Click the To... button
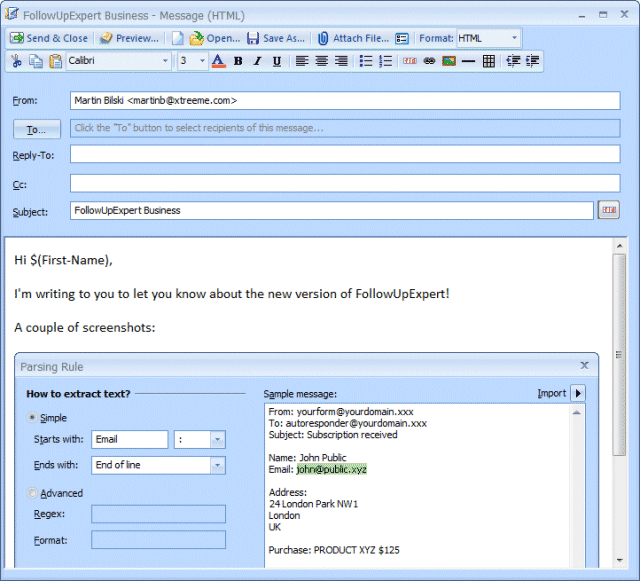This screenshot has height=581, width=640. (37, 129)
